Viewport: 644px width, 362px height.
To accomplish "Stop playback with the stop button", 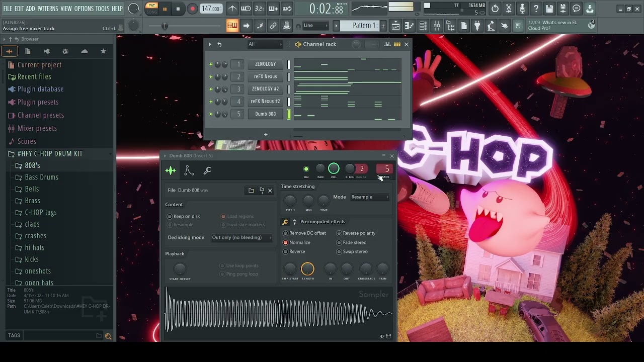I will coord(178,9).
